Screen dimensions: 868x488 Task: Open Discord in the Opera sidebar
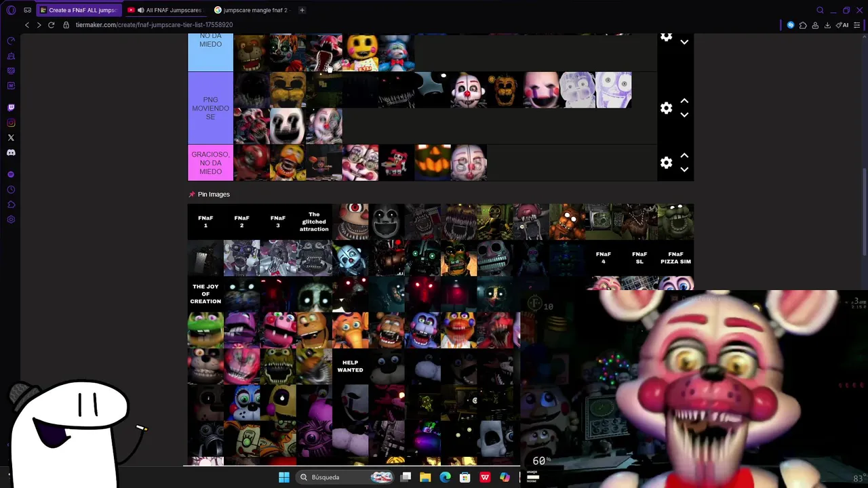tap(11, 152)
